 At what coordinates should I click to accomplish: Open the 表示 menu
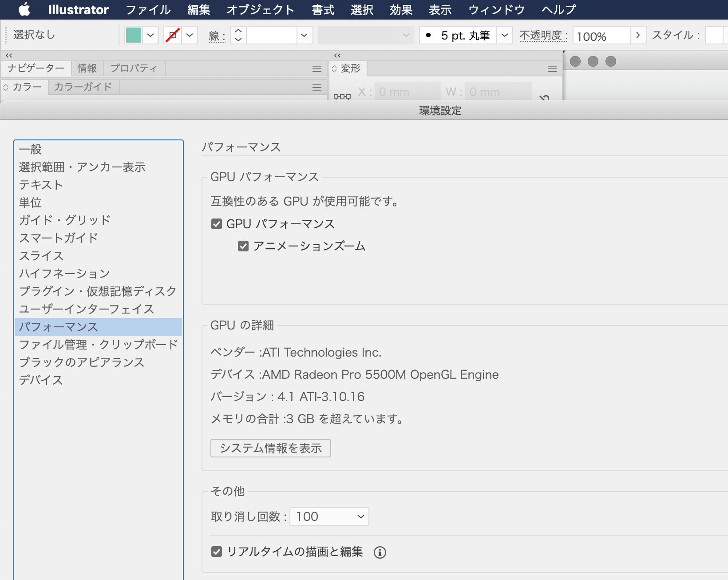point(440,10)
